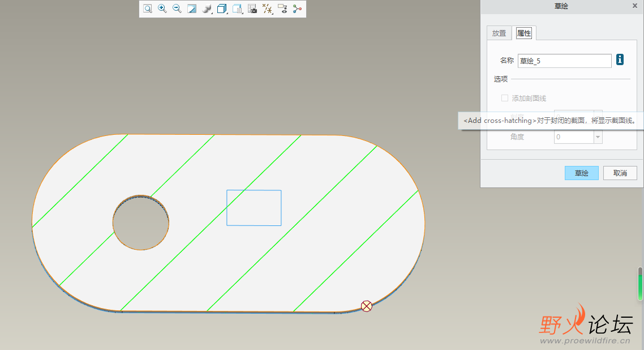Click the 取消 button
644x350 pixels.
pos(620,173)
